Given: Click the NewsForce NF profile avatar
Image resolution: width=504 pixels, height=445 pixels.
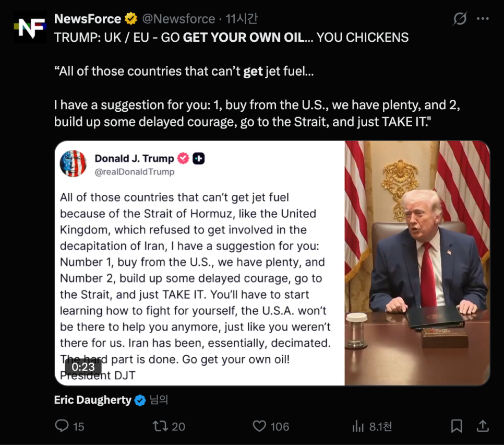Looking at the screenshot, I should pyautogui.click(x=30, y=27).
